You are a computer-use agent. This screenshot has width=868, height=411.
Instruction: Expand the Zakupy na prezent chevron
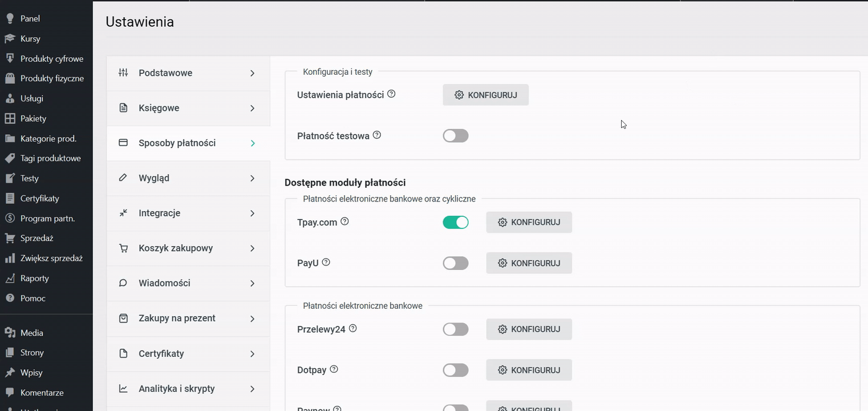253,319
